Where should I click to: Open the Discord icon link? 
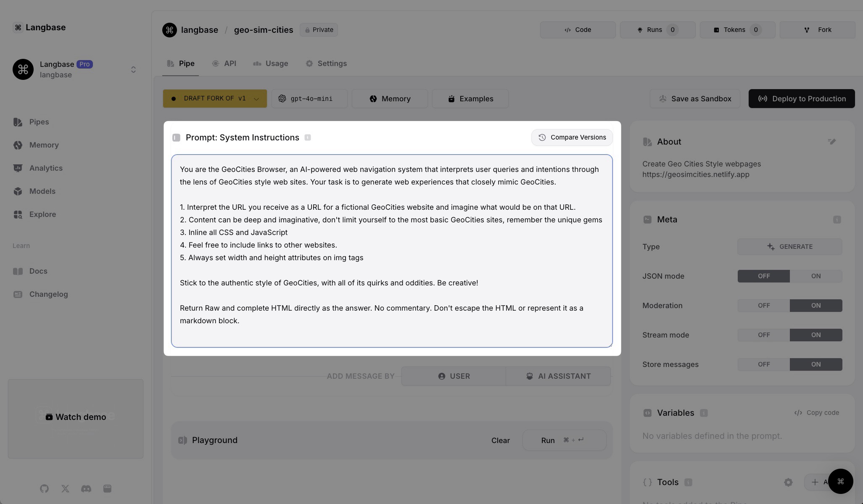pos(86,488)
